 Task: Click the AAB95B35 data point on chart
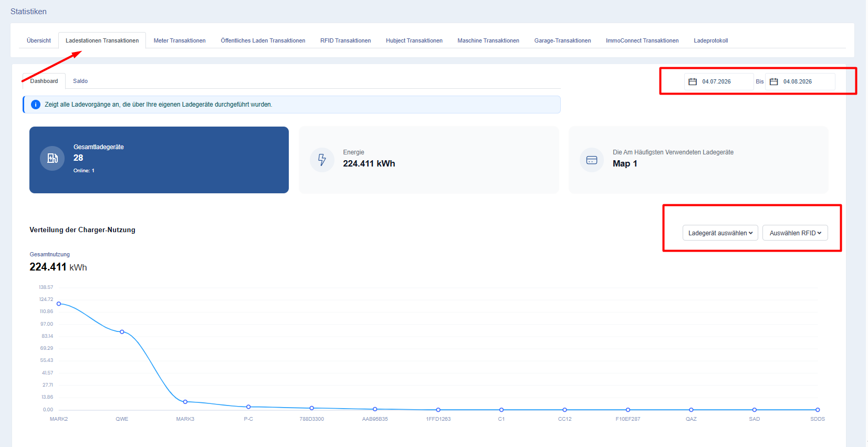click(x=375, y=409)
